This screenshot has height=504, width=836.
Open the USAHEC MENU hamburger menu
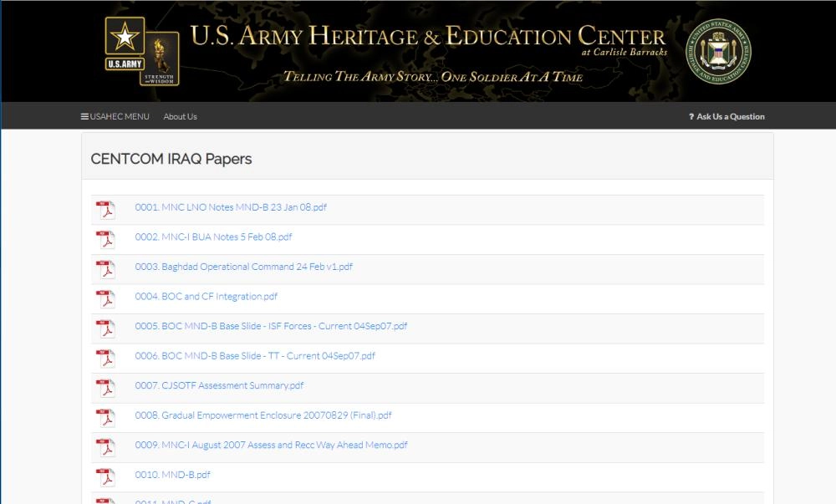coord(115,116)
